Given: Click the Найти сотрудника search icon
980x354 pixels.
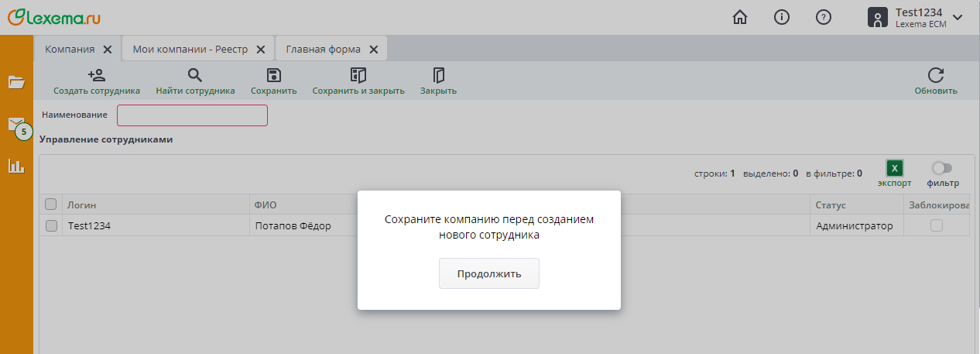Looking at the screenshot, I should click(195, 75).
